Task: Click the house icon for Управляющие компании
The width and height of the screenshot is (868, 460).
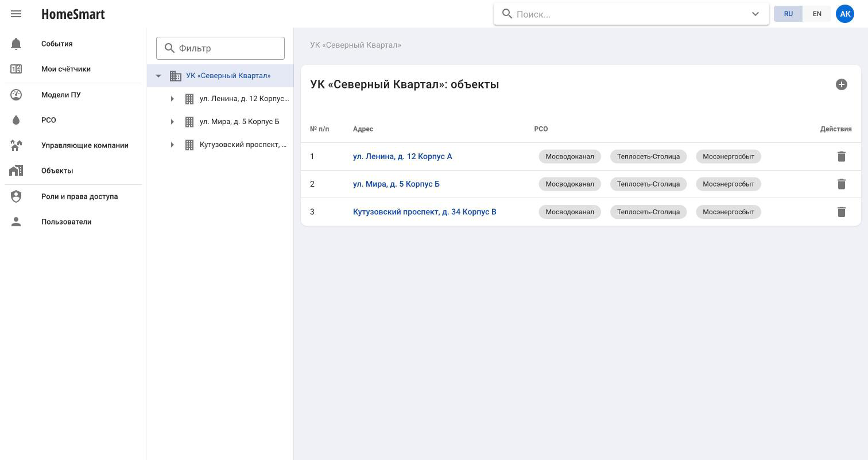Action: click(16, 145)
